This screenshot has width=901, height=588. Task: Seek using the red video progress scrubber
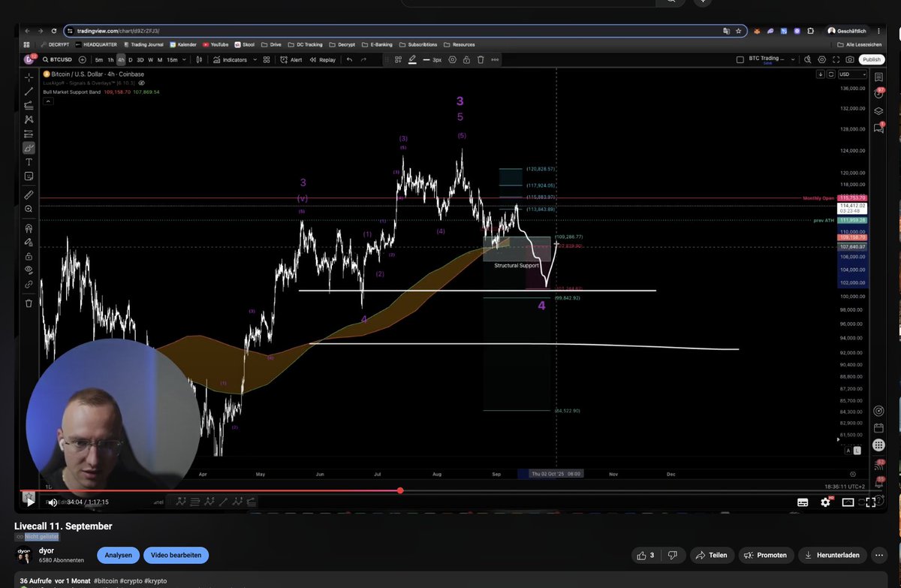(400, 490)
